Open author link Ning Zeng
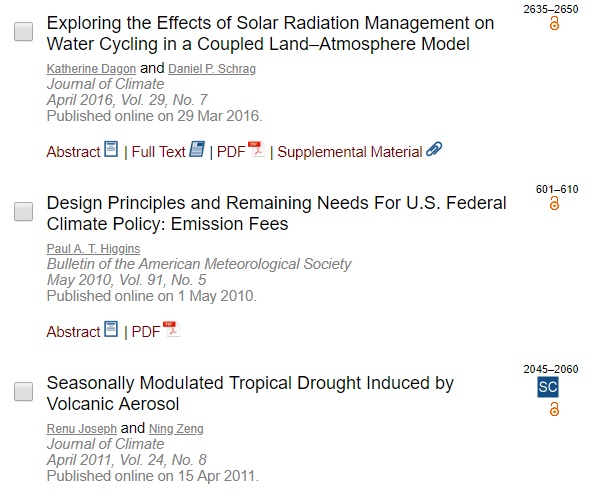The image size is (604, 494). [x=176, y=428]
